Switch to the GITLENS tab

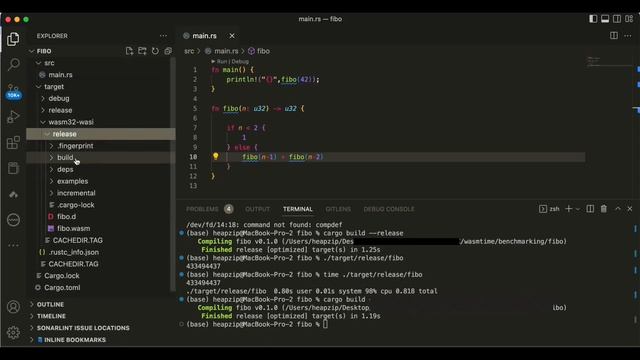338,209
